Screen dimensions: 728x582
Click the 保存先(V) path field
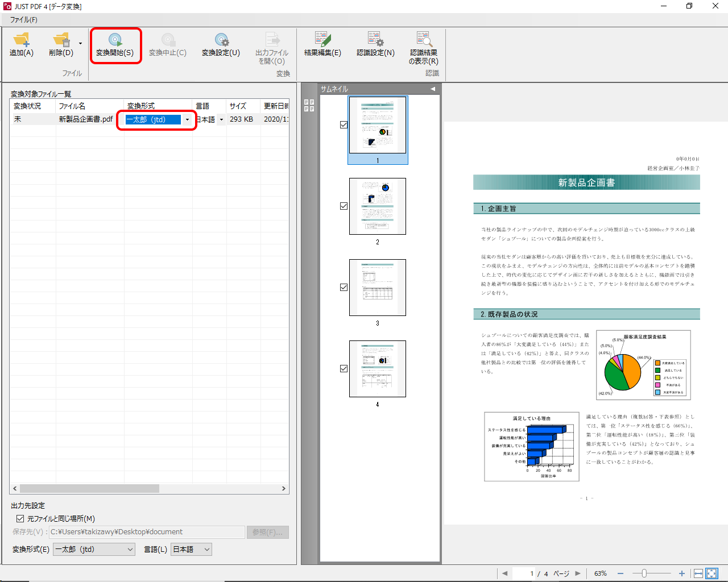point(147,532)
